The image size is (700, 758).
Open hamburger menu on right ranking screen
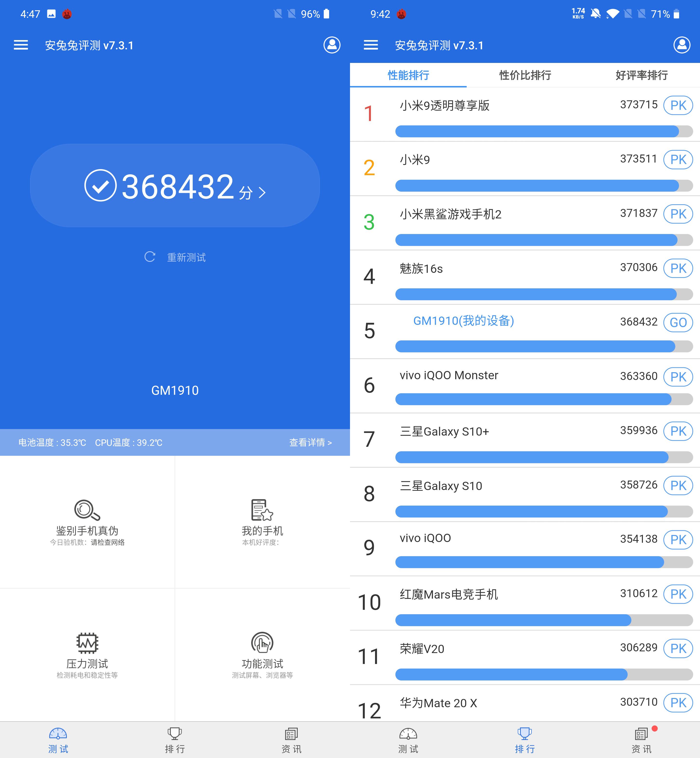pos(371,45)
